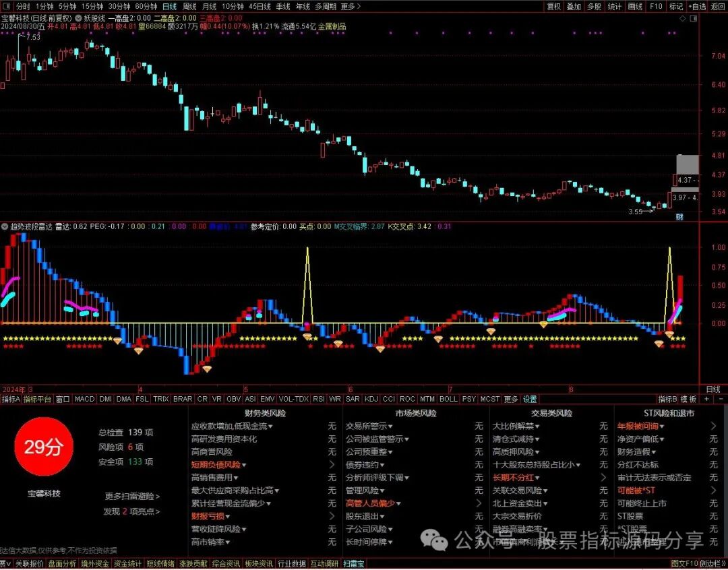Open the 可能被*ST detail arrow
This screenshot has height=570, width=728.
714,490
